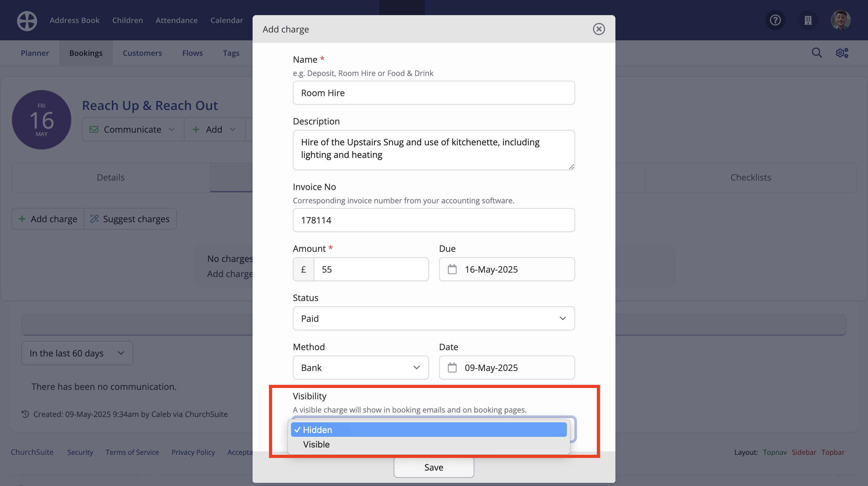Open the Calendar module

[x=227, y=20]
